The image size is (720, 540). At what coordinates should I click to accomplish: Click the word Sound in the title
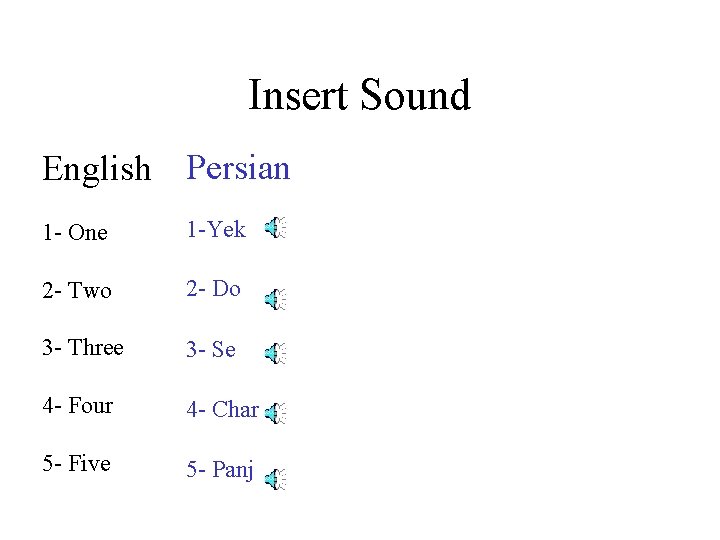415,96
